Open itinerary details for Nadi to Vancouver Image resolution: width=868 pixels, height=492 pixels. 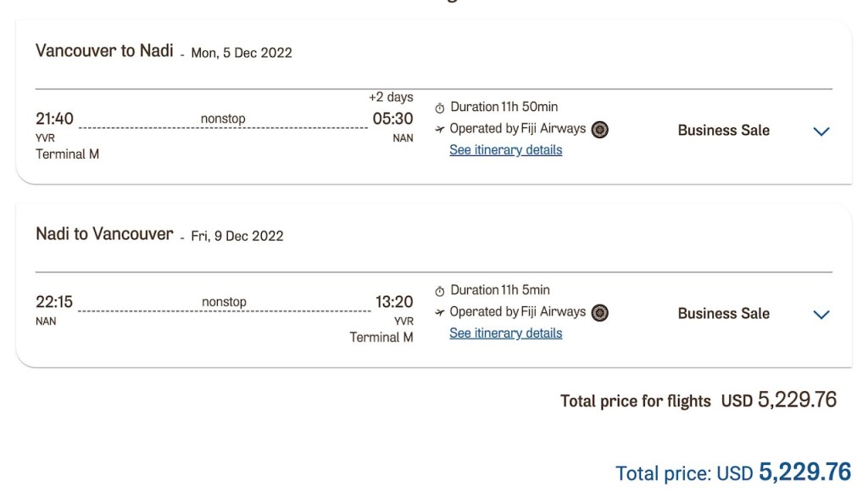505,333
